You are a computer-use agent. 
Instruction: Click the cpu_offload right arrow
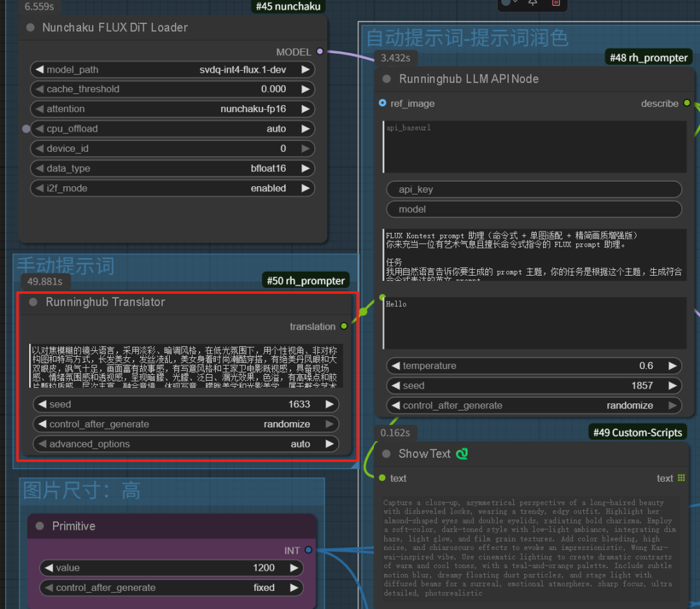click(x=306, y=128)
